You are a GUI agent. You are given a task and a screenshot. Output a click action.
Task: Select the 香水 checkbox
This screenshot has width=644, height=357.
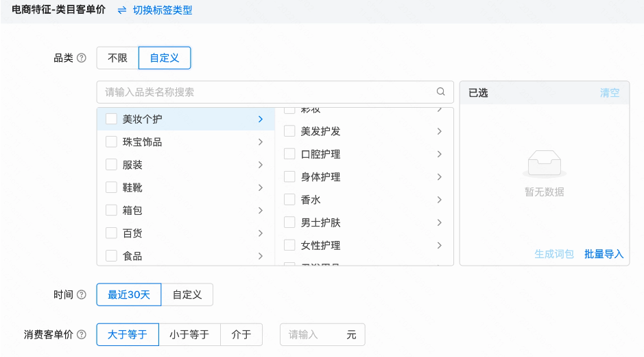pyautogui.click(x=289, y=200)
